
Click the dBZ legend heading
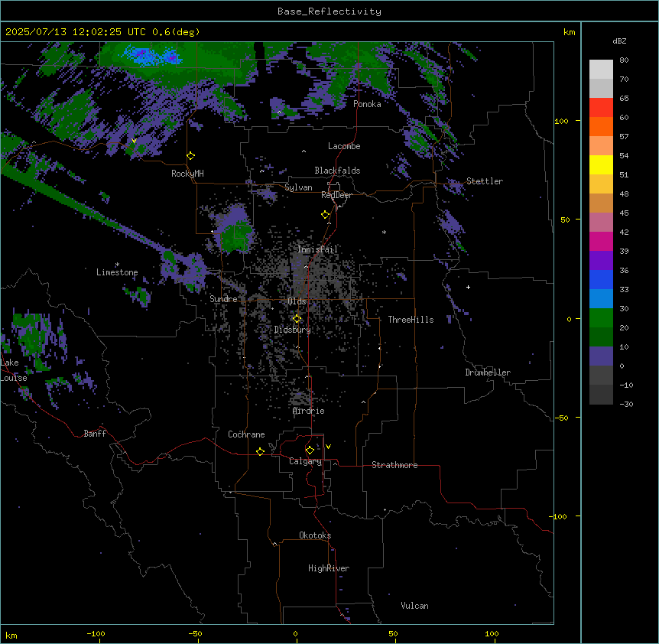(x=619, y=41)
